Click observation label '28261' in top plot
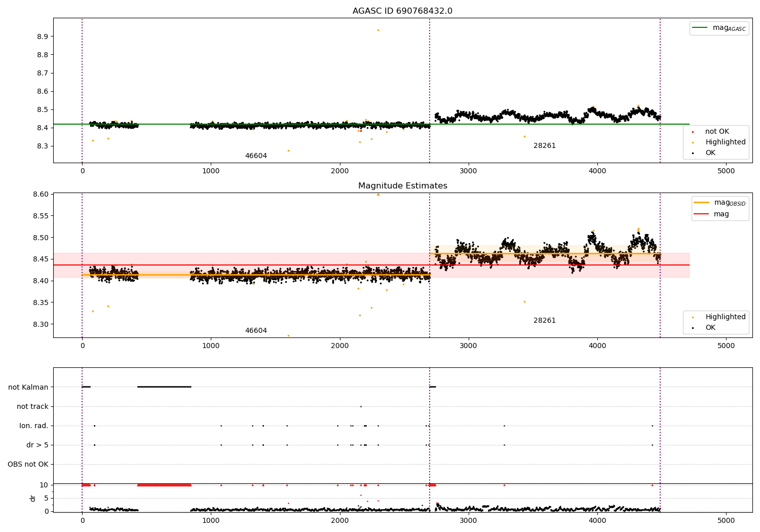 (545, 146)
